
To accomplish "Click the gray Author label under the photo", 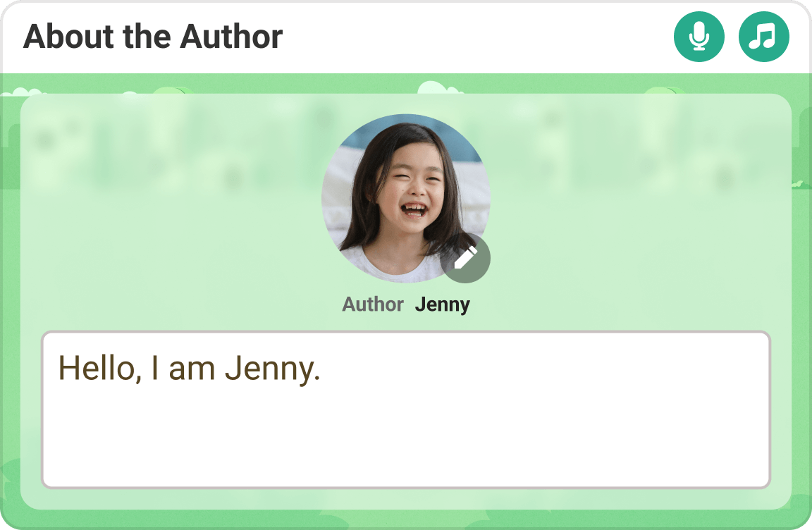I will 373,304.
